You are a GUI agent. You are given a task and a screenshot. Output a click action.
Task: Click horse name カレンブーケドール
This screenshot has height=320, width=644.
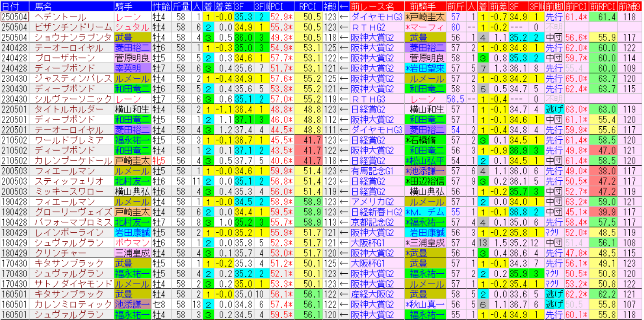tap(74, 161)
